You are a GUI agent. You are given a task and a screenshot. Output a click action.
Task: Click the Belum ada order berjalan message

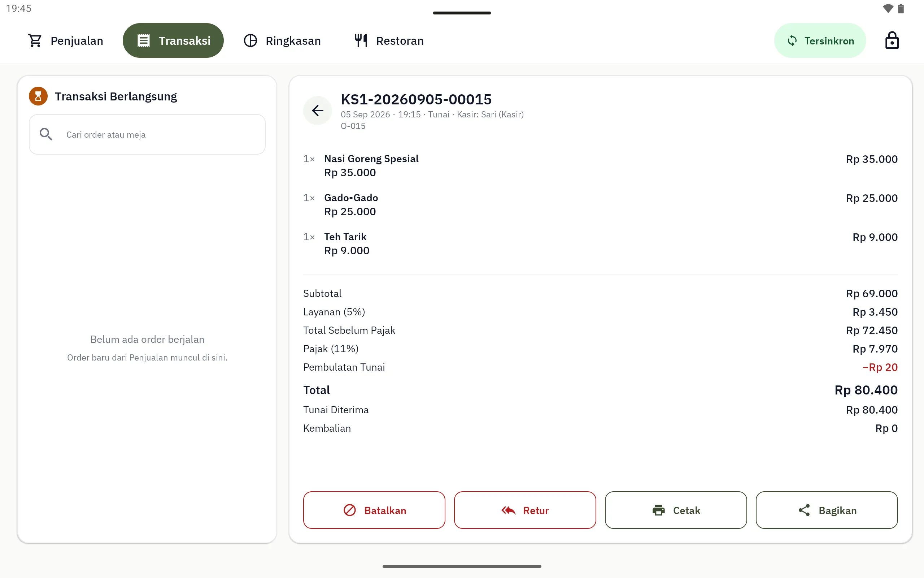point(147,339)
